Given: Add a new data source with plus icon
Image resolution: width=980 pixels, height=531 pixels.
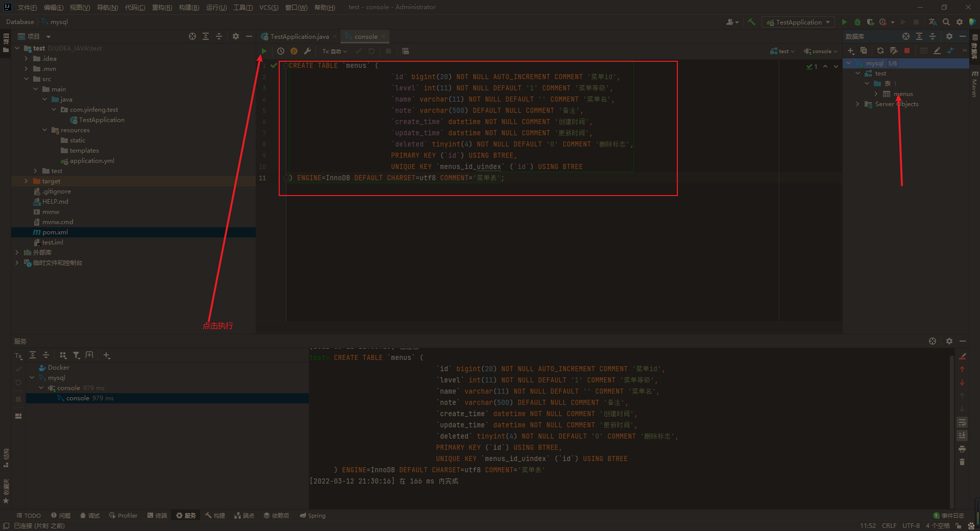Looking at the screenshot, I should pyautogui.click(x=851, y=51).
